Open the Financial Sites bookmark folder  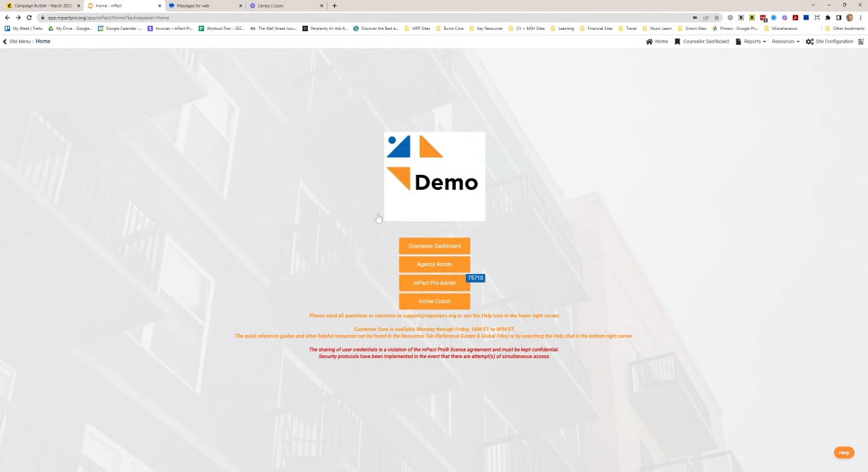pos(596,28)
